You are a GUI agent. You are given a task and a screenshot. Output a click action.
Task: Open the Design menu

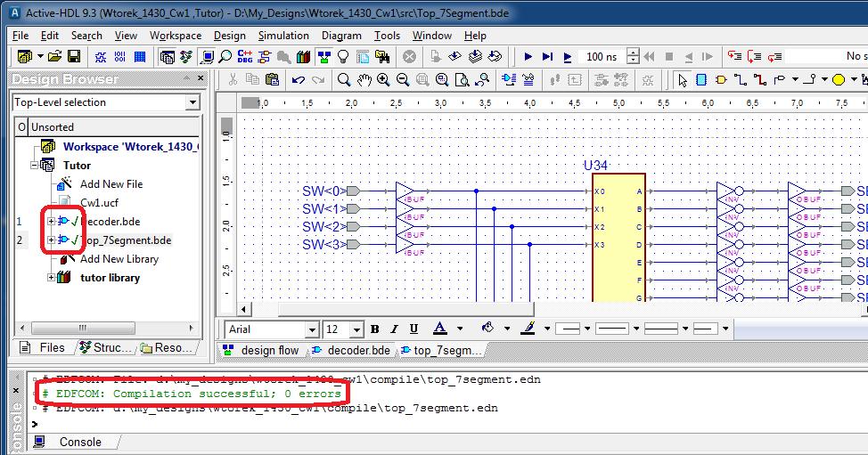(230, 36)
